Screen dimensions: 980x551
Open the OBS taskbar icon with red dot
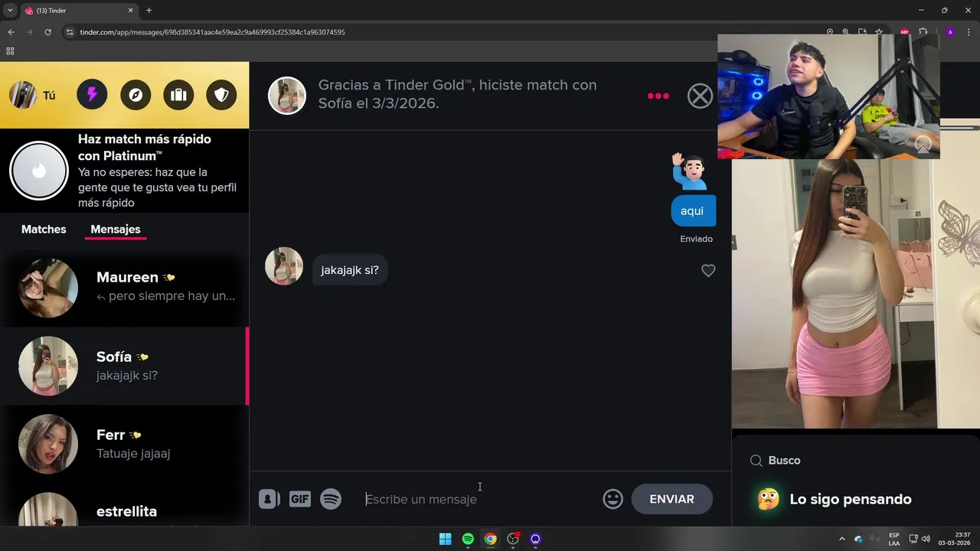tap(513, 539)
